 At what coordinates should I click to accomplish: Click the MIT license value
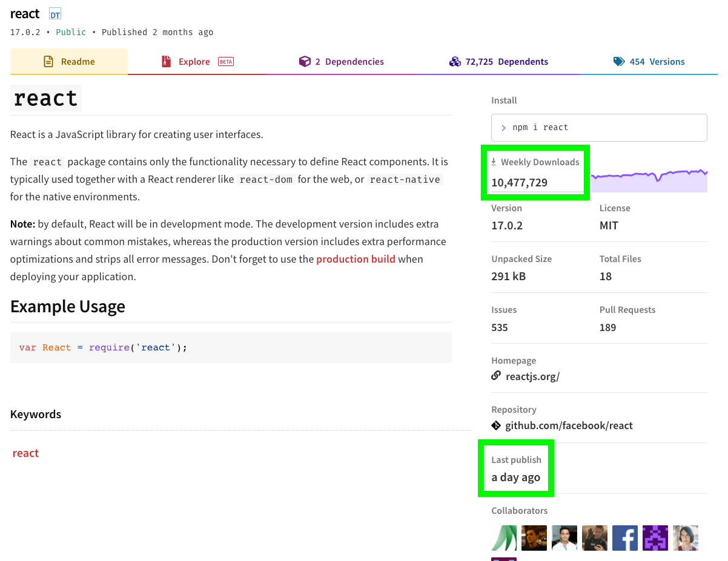[x=609, y=226]
